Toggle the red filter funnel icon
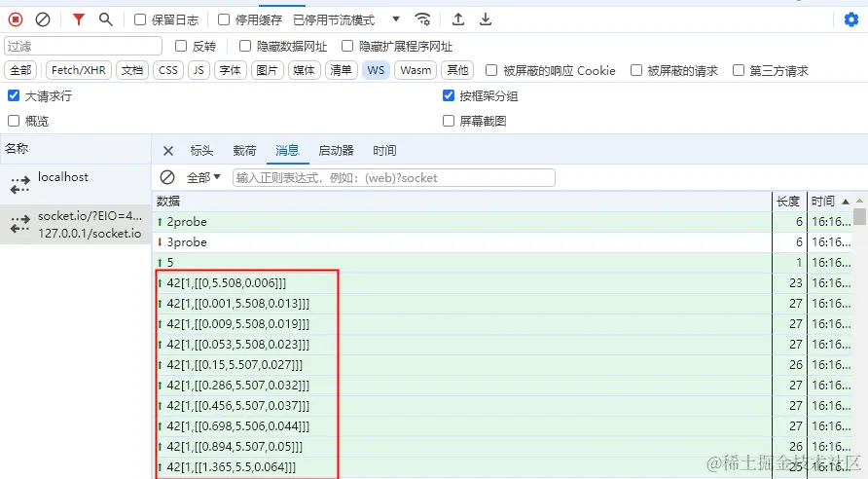 tap(79, 19)
